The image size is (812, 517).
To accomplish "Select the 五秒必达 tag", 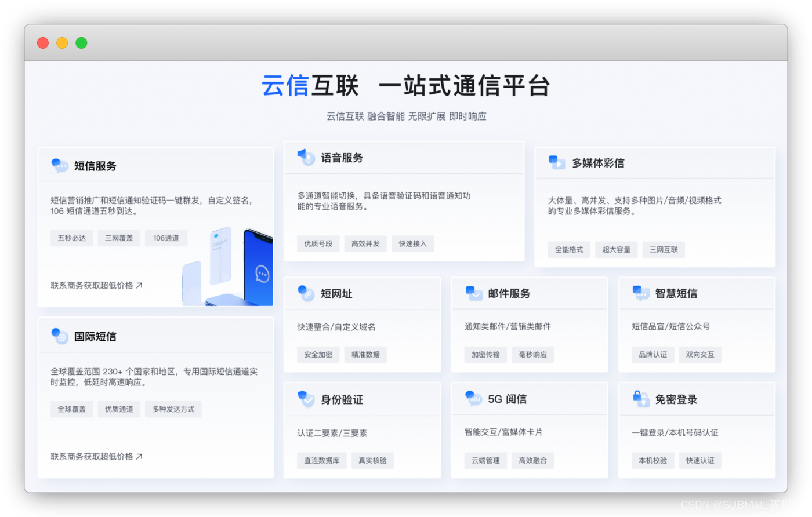I will coord(71,238).
